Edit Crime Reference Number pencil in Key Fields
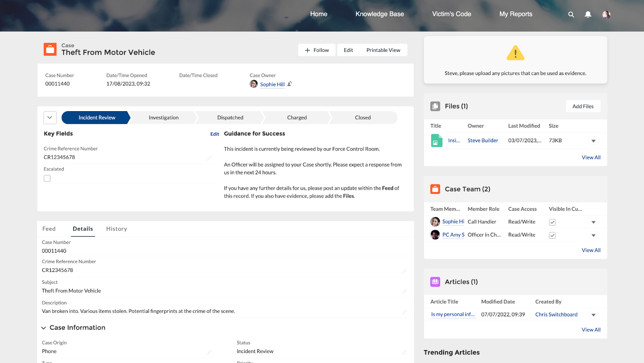 [x=209, y=158]
